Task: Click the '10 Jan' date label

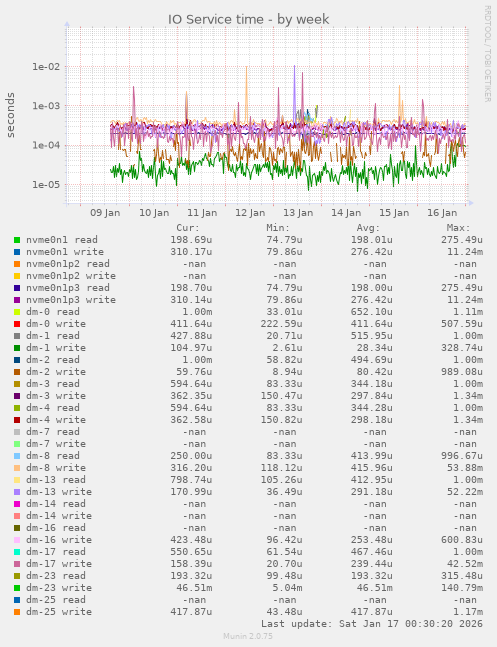Action: 154,213
